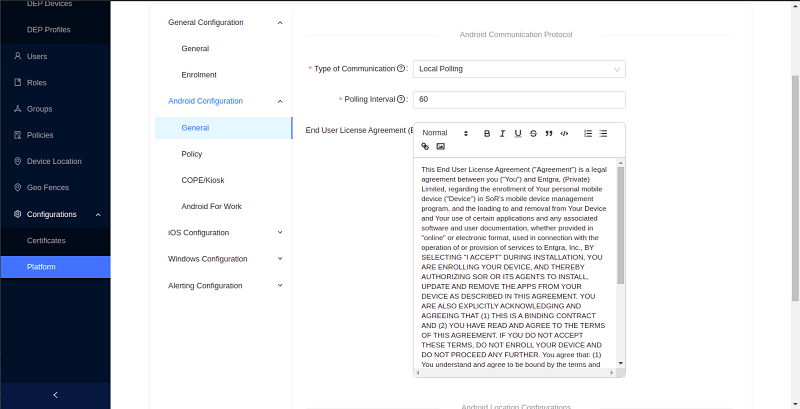Insert a hyperlink in the agreement
Viewport: 800px width, 409px height.
[x=425, y=146]
